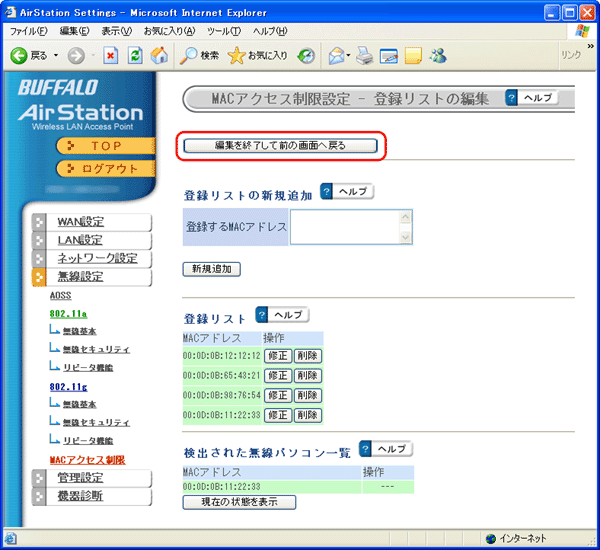Viewport: 600px width, 550px height.
Task: Expand the 無線設定 sidebar section
Action: pos(80,276)
